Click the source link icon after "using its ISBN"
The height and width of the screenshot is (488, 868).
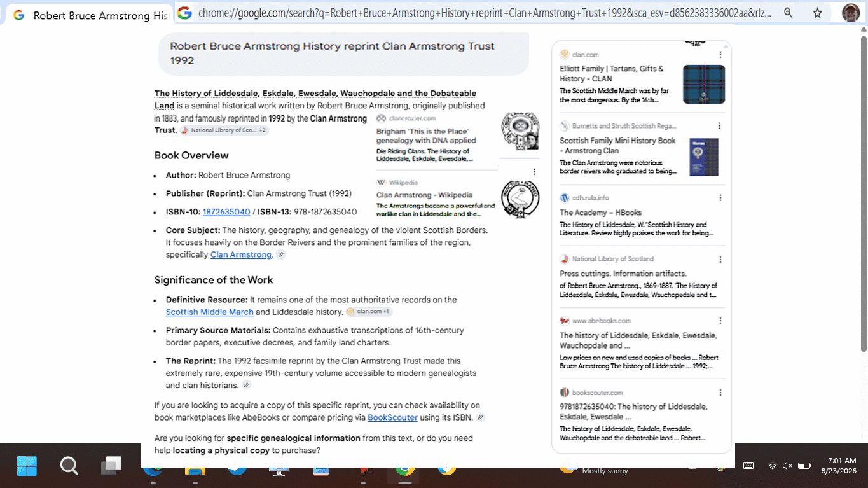point(481,418)
